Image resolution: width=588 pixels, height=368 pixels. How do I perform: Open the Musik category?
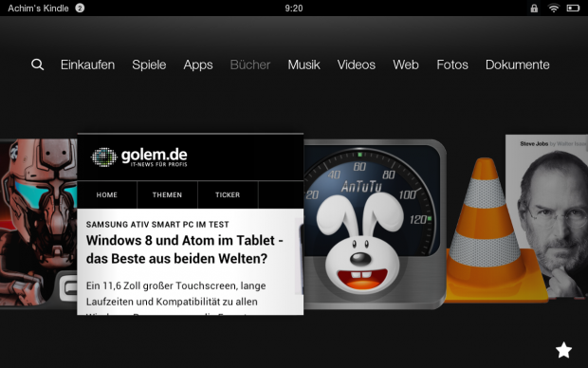pyautogui.click(x=303, y=64)
